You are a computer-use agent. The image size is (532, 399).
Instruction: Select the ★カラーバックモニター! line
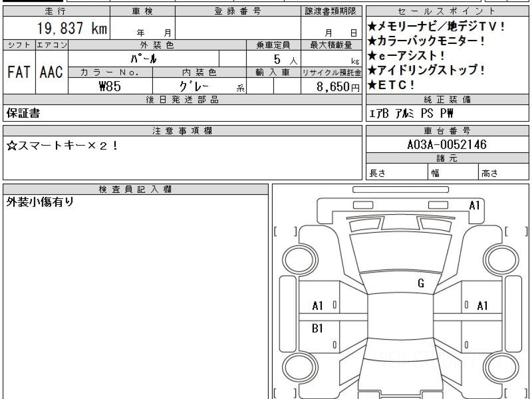point(426,41)
